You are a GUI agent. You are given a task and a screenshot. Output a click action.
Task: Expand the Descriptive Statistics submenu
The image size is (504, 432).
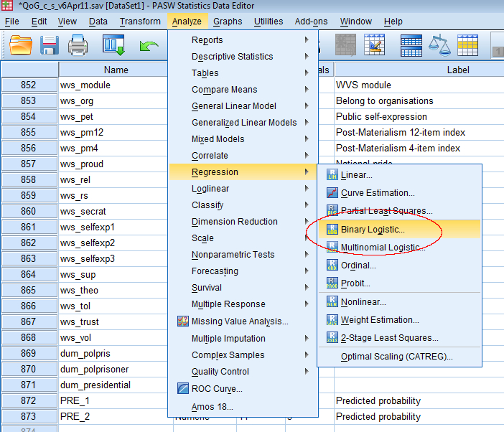click(232, 57)
